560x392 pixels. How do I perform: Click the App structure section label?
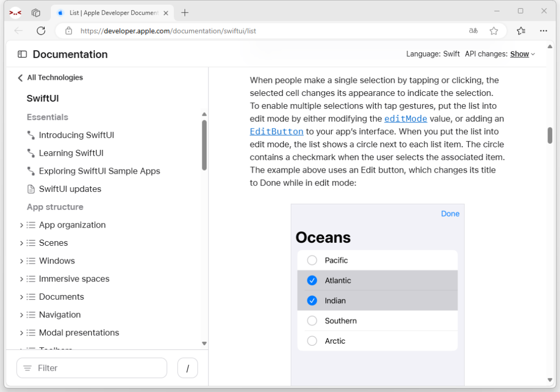(55, 207)
